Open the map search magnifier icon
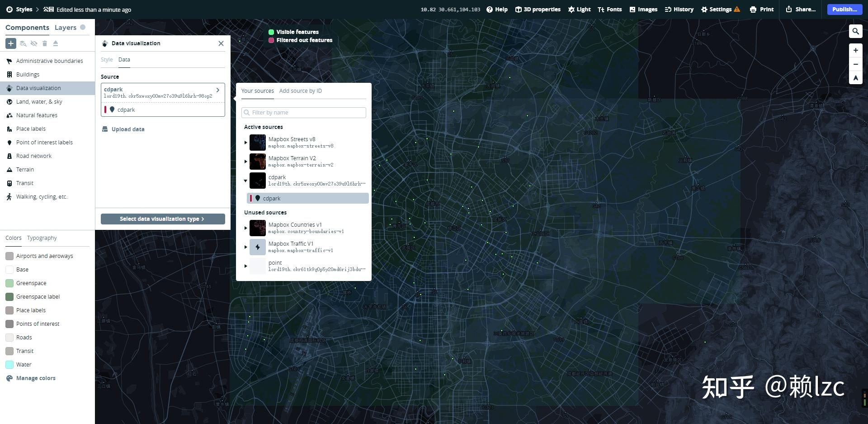 (855, 31)
